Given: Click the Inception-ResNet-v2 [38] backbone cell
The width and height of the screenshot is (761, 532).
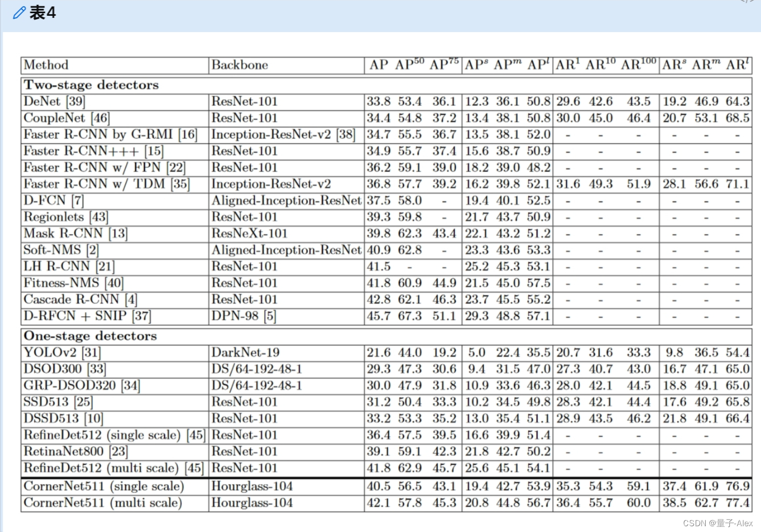Looking at the screenshot, I should coord(283,135).
